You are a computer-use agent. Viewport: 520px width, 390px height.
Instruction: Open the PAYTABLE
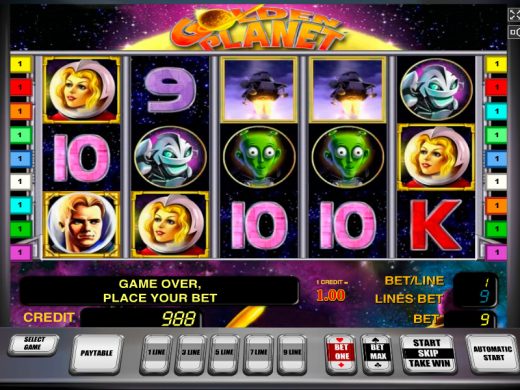tap(96, 354)
